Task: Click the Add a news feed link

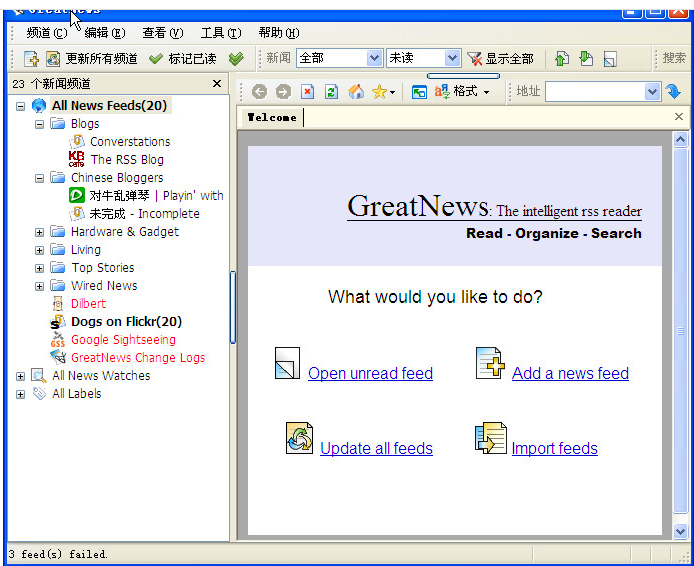Action: (x=570, y=373)
